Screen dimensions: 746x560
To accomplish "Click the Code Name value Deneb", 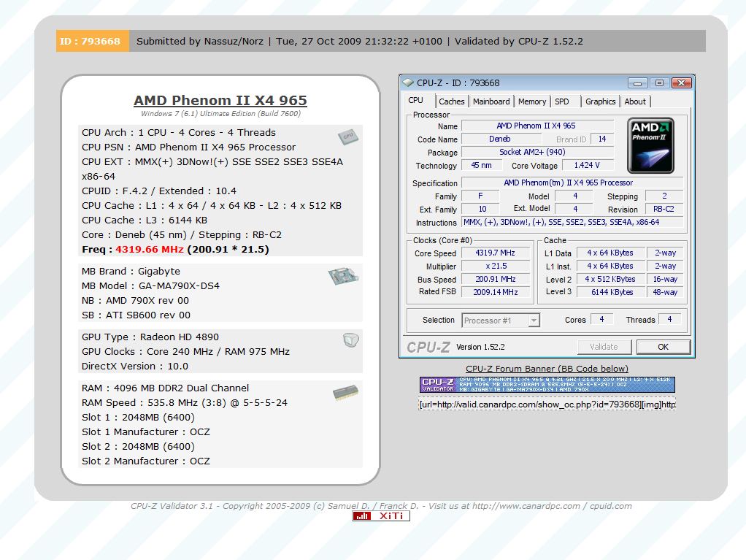I will (501, 139).
